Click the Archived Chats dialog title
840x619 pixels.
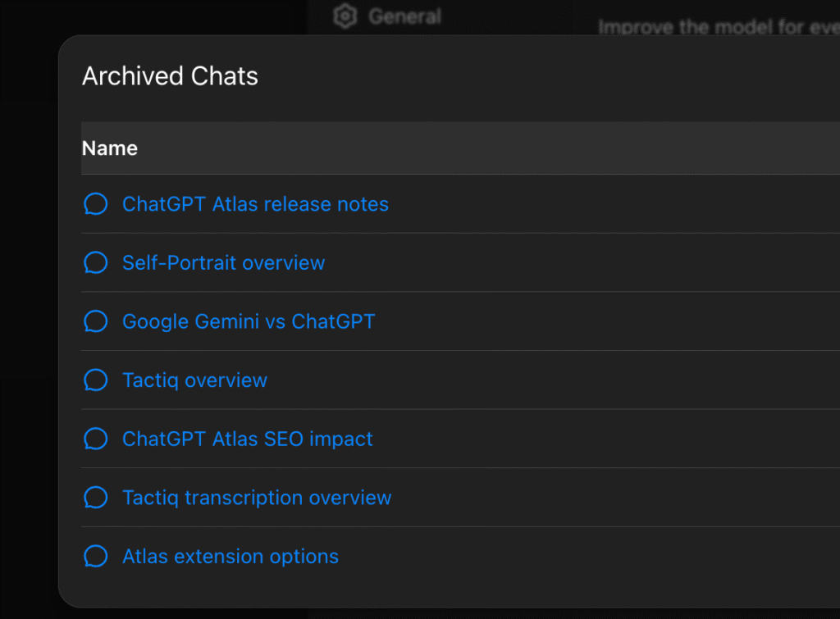(x=170, y=76)
